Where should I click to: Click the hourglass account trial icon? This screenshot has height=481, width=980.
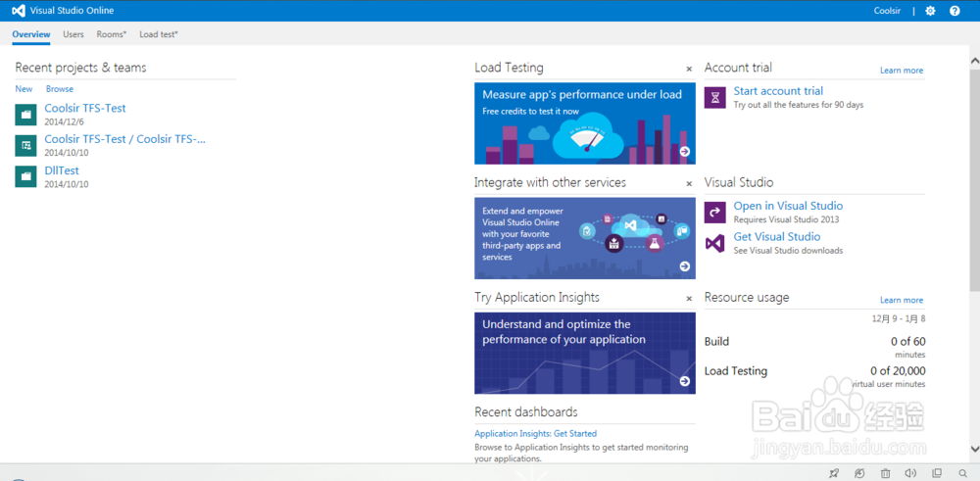pos(715,97)
